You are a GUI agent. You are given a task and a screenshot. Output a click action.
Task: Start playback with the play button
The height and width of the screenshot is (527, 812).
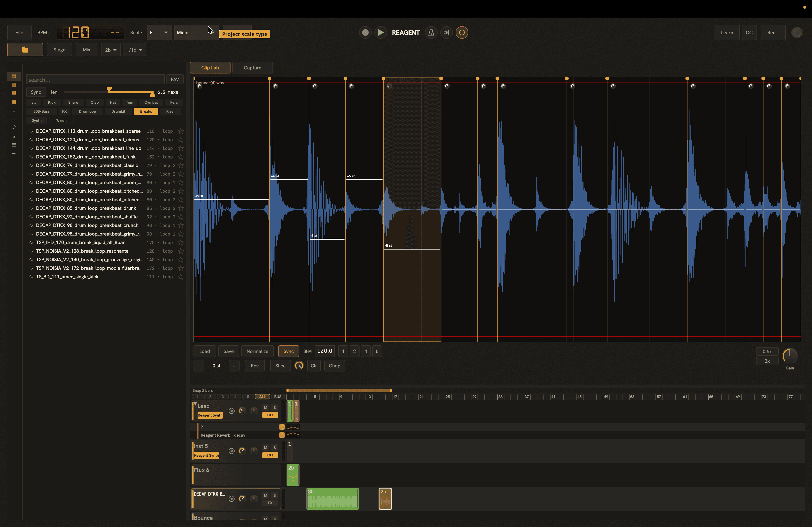point(381,32)
